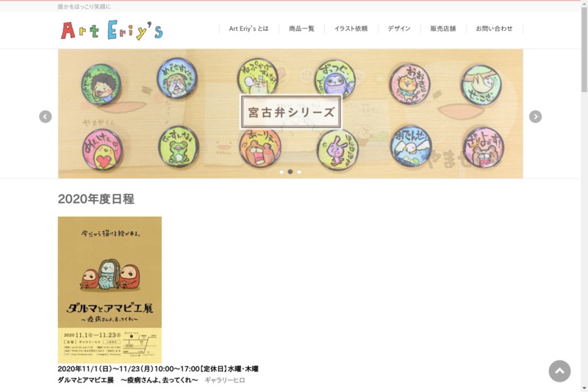Open the 商品一覧 menu item
Viewport: 588px width, 392px height.
pyautogui.click(x=301, y=29)
